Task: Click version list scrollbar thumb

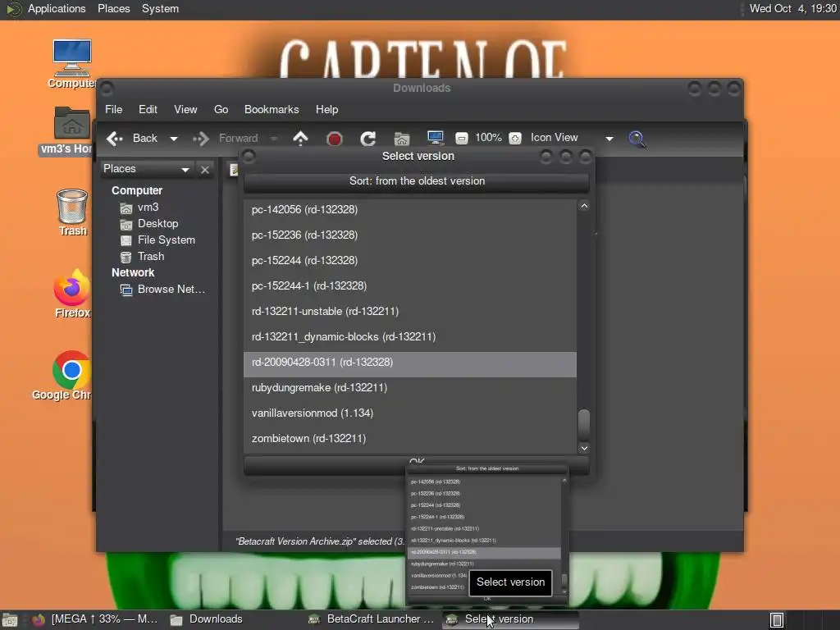Action: 584,424
